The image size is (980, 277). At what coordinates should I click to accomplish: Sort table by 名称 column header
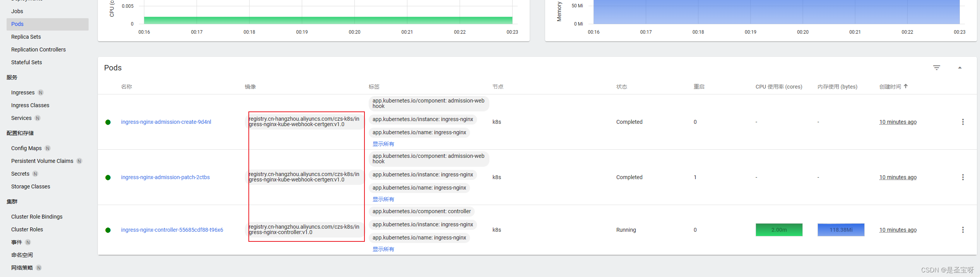point(127,87)
